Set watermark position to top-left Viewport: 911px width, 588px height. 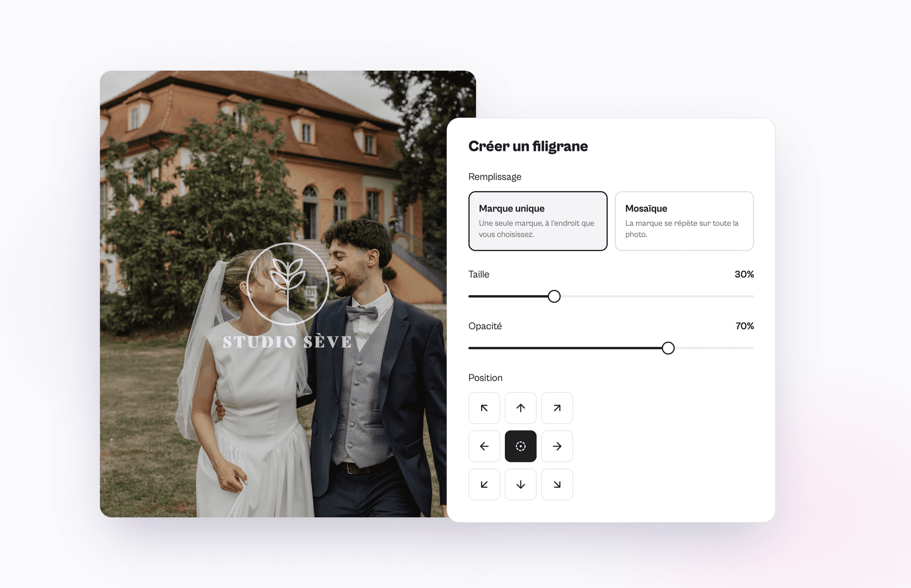click(x=484, y=408)
